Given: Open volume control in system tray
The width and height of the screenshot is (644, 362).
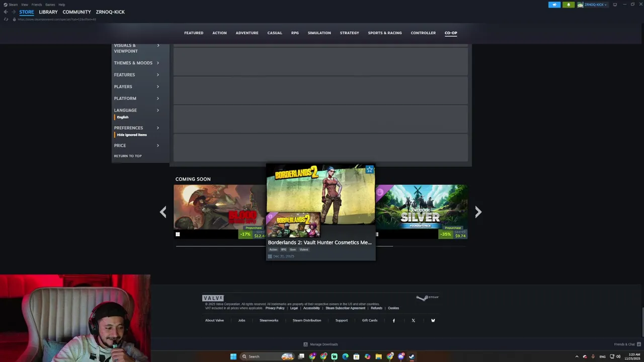Looking at the screenshot, I should click(x=618, y=356).
